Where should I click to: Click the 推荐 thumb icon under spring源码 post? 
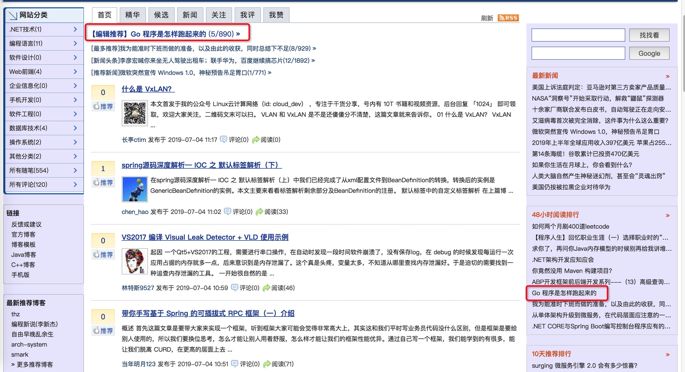coord(97,183)
